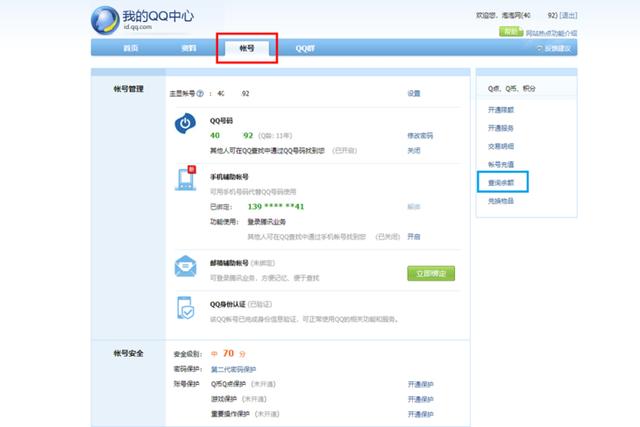Screen dimensions: 640x427
Task: Open the 首页 tab
Action: (x=131, y=48)
